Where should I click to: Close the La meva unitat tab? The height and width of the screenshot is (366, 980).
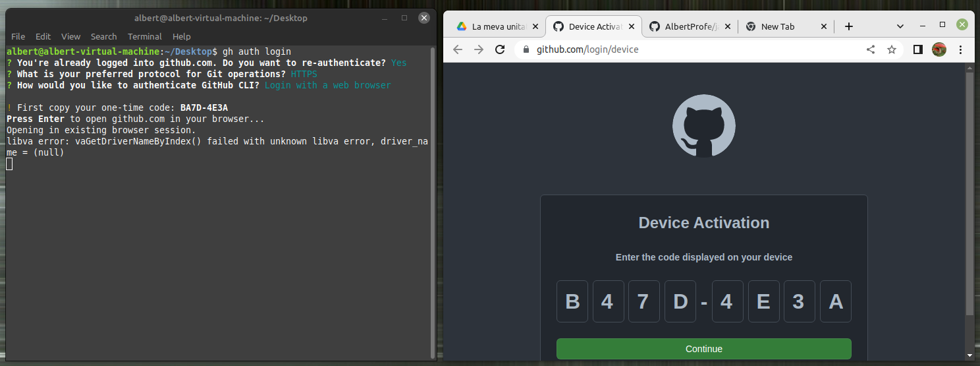535,26
